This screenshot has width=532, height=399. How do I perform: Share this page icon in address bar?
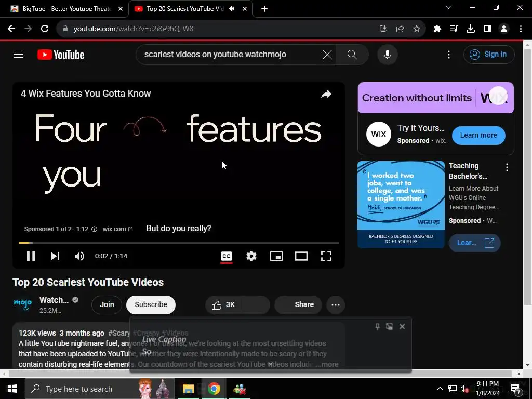pyautogui.click(x=400, y=29)
